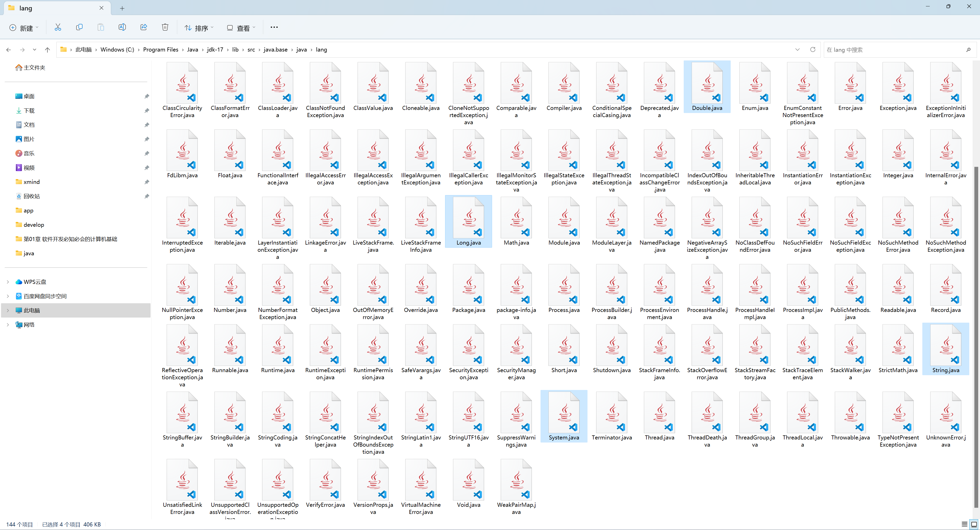980x530 pixels.
Task: Go up one folder level arrow
Action: coord(47,50)
